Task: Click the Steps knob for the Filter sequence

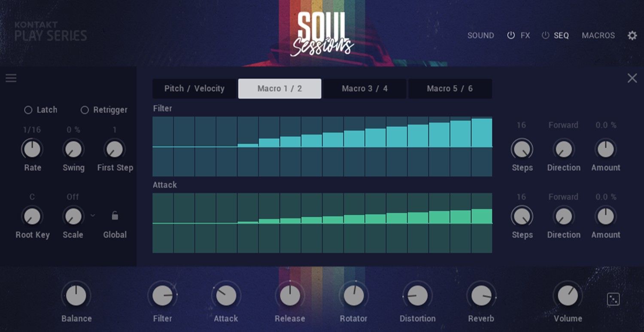Action: coord(522,148)
